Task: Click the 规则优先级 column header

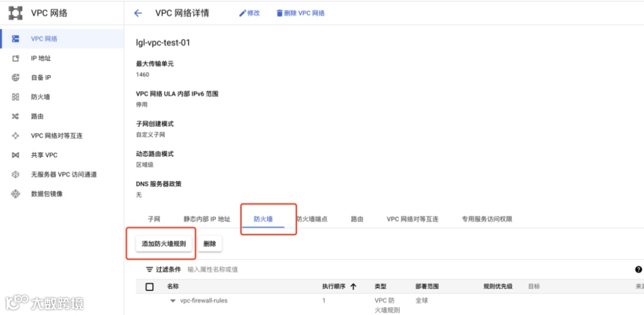Action: 498,287
